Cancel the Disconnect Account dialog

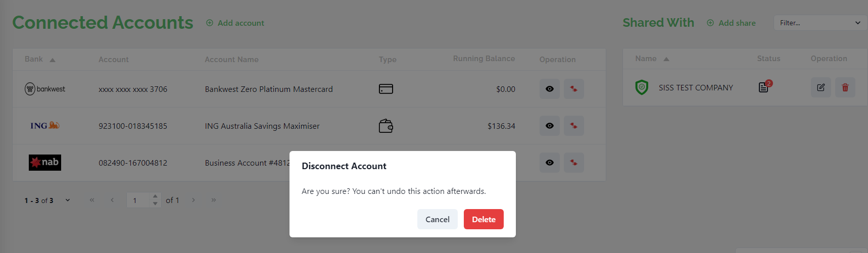coord(437,219)
